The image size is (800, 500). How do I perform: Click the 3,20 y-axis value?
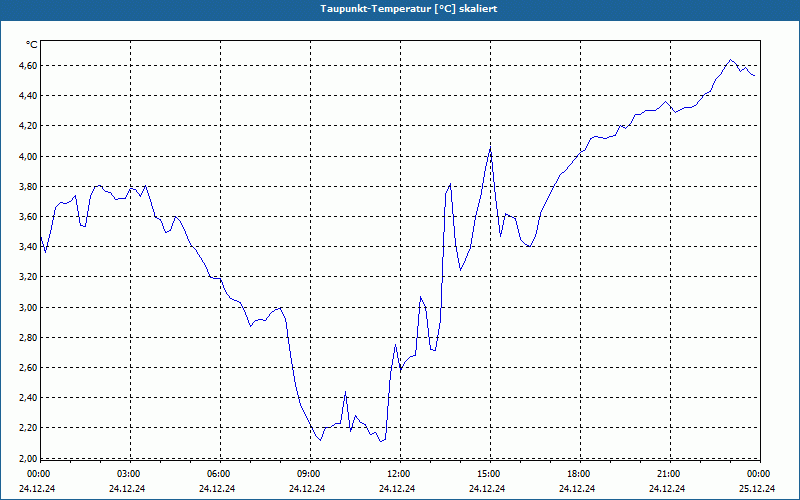tap(28, 277)
